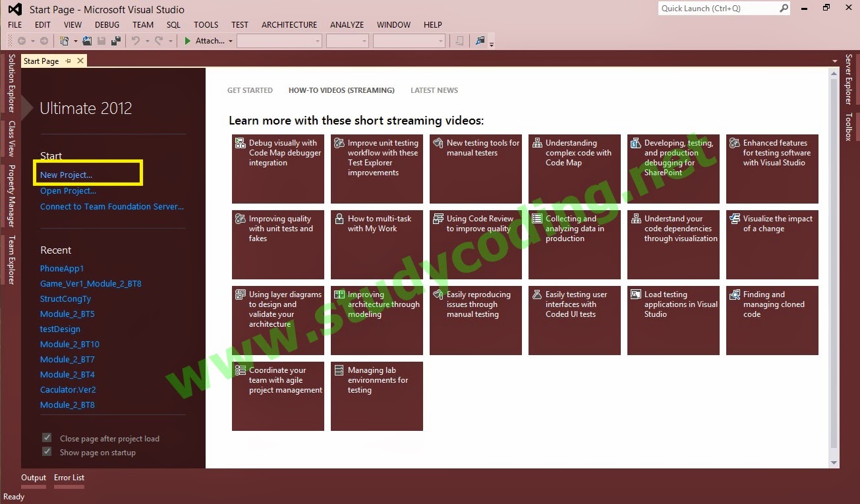Click Connect to Team Foundation Server link
The height and width of the screenshot is (504, 860).
[x=112, y=206]
